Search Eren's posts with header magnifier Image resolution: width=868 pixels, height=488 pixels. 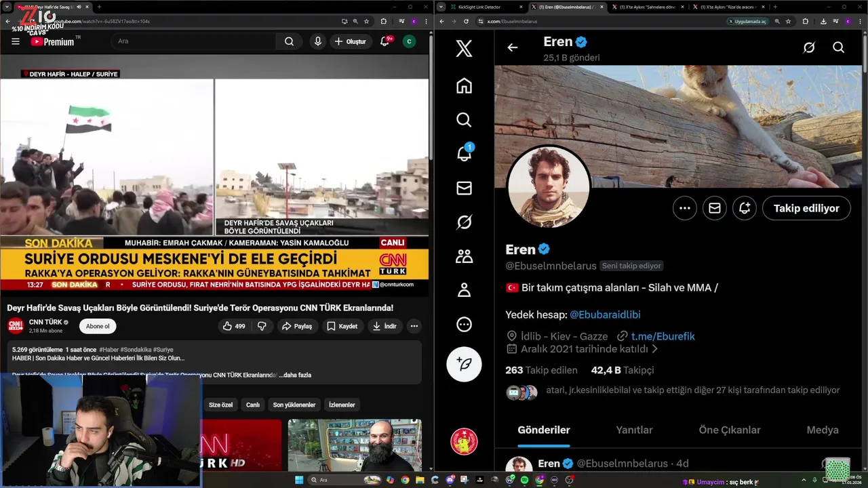tap(839, 47)
